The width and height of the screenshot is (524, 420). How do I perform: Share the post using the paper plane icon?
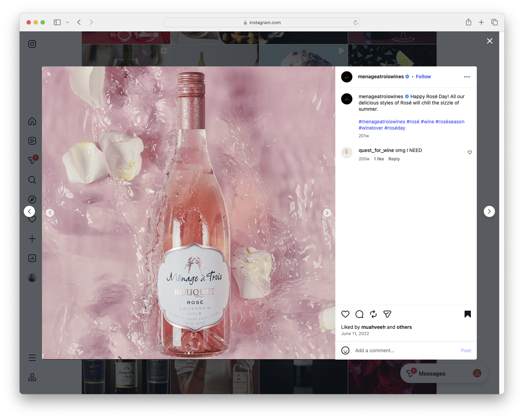(387, 314)
